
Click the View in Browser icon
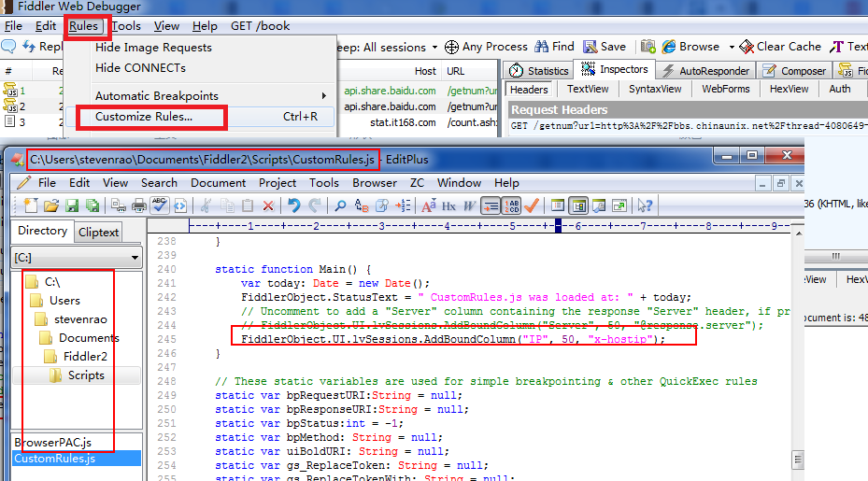(x=180, y=205)
